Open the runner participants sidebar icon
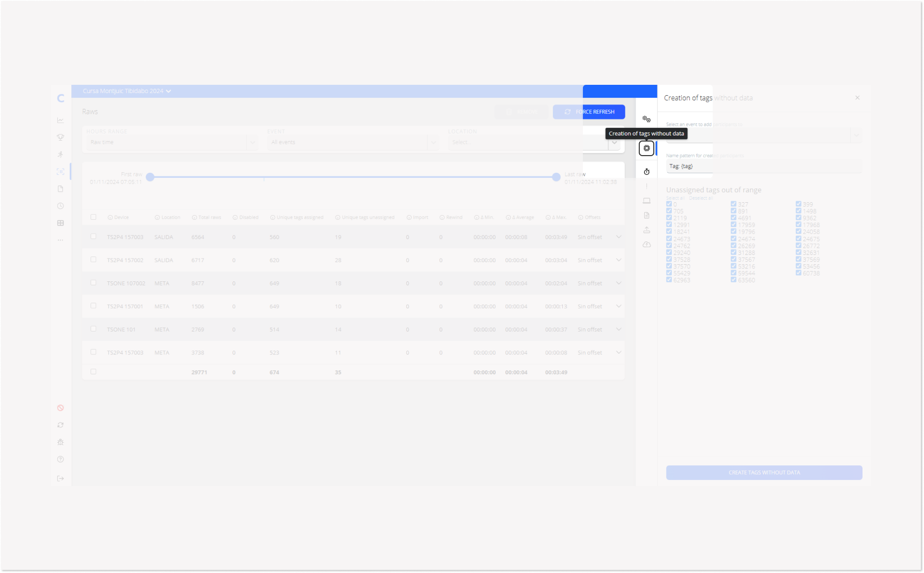This screenshot has width=924, height=573. (60, 154)
